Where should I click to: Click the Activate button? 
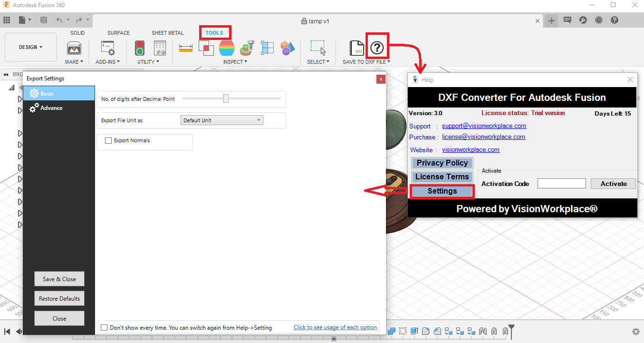[x=614, y=184]
